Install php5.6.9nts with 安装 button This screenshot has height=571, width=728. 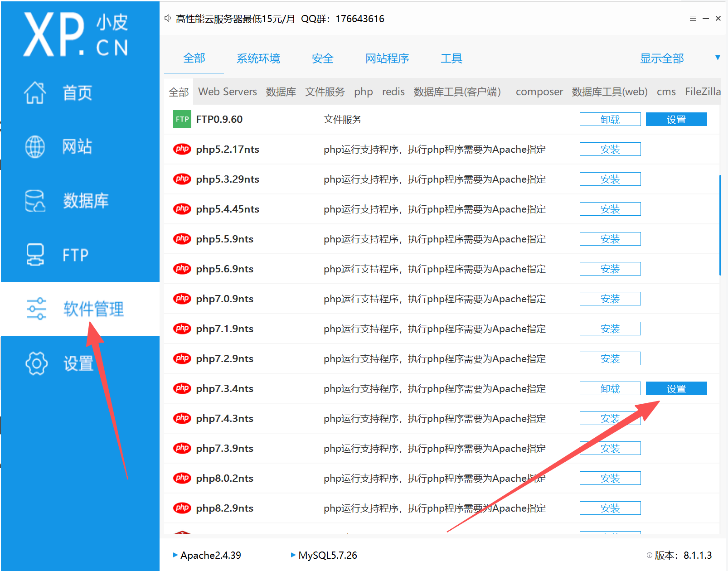610,269
